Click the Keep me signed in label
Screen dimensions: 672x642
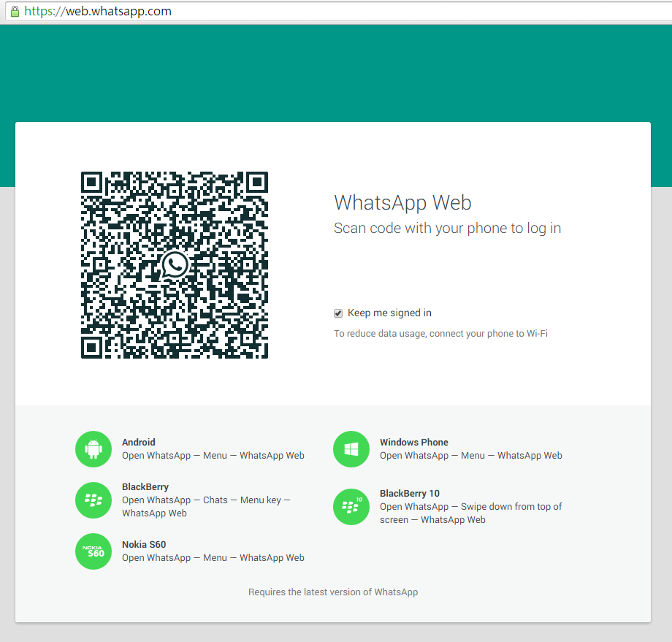point(389,313)
